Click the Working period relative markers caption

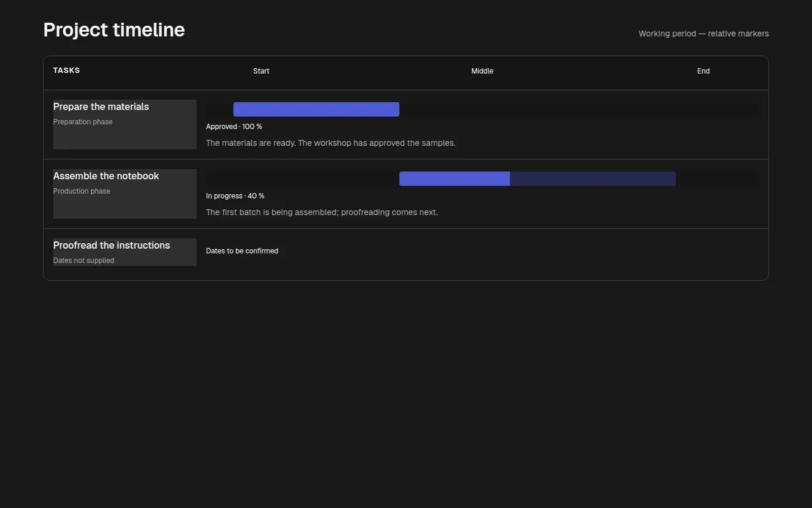pyautogui.click(x=704, y=33)
